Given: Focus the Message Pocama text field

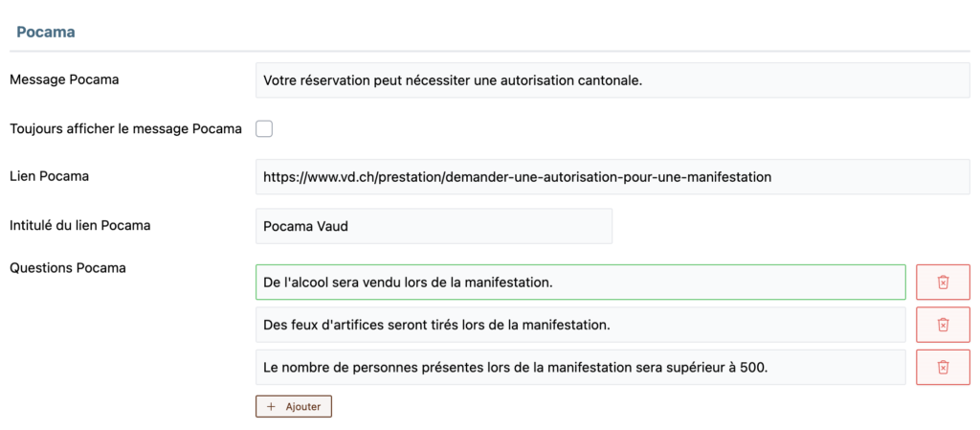Looking at the screenshot, I should click(612, 80).
